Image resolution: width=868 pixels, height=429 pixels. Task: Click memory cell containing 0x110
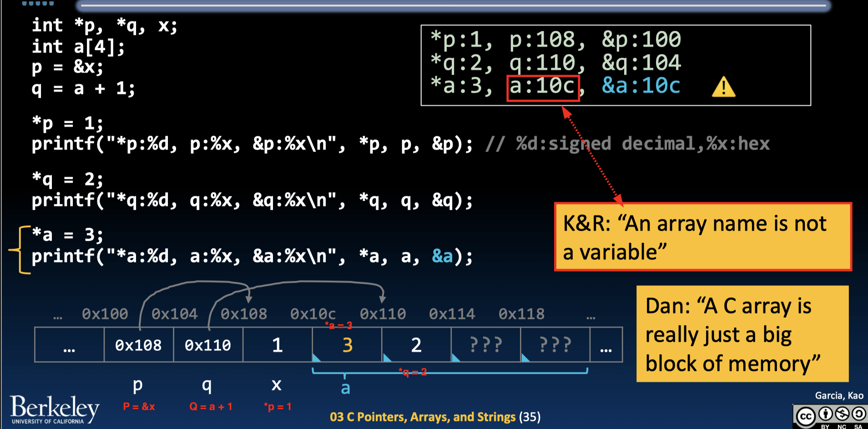pyautogui.click(x=208, y=345)
